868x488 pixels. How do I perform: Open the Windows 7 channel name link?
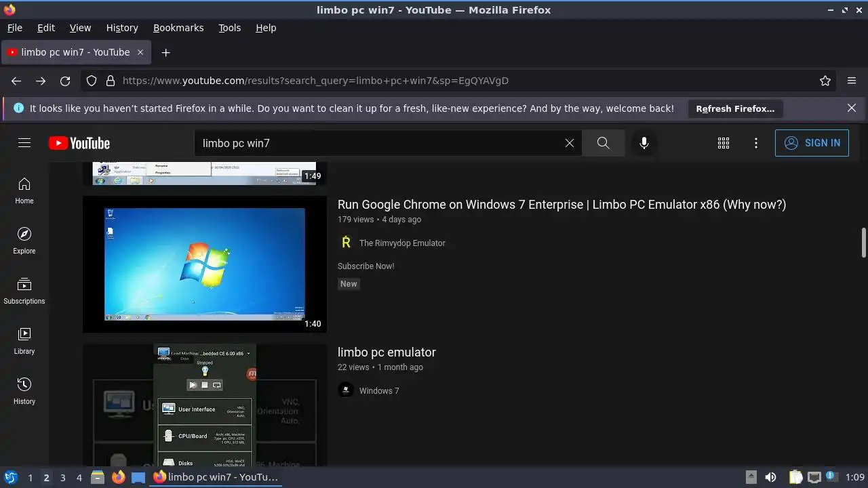point(379,390)
